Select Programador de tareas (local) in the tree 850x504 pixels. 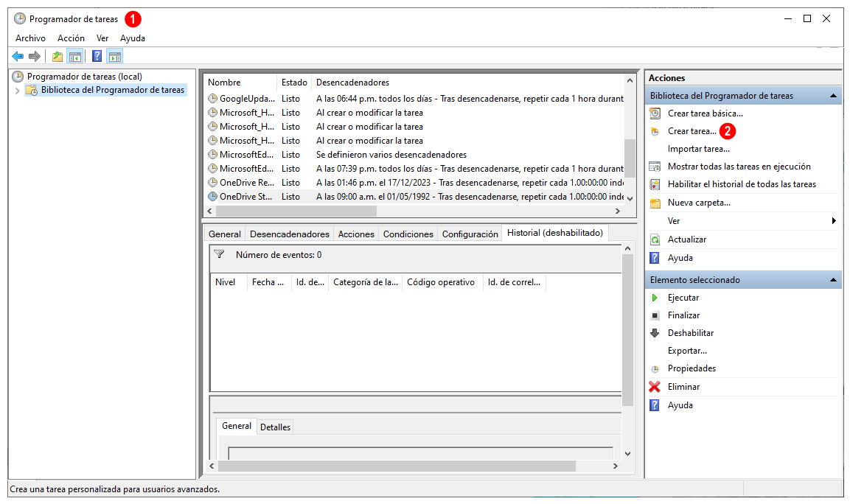85,77
